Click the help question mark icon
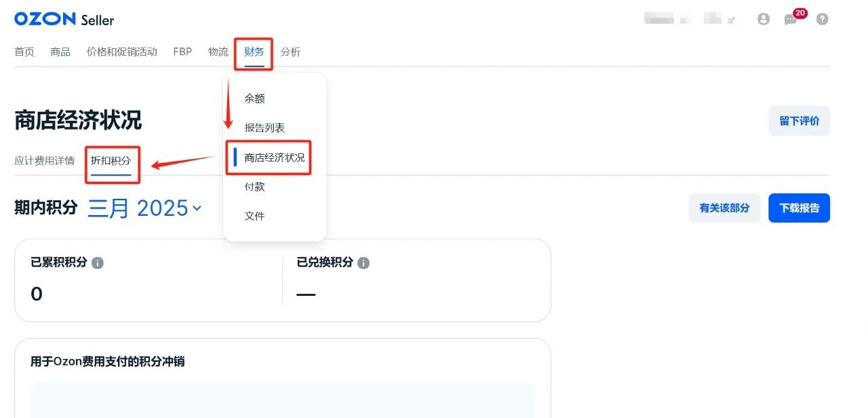 [x=823, y=19]
